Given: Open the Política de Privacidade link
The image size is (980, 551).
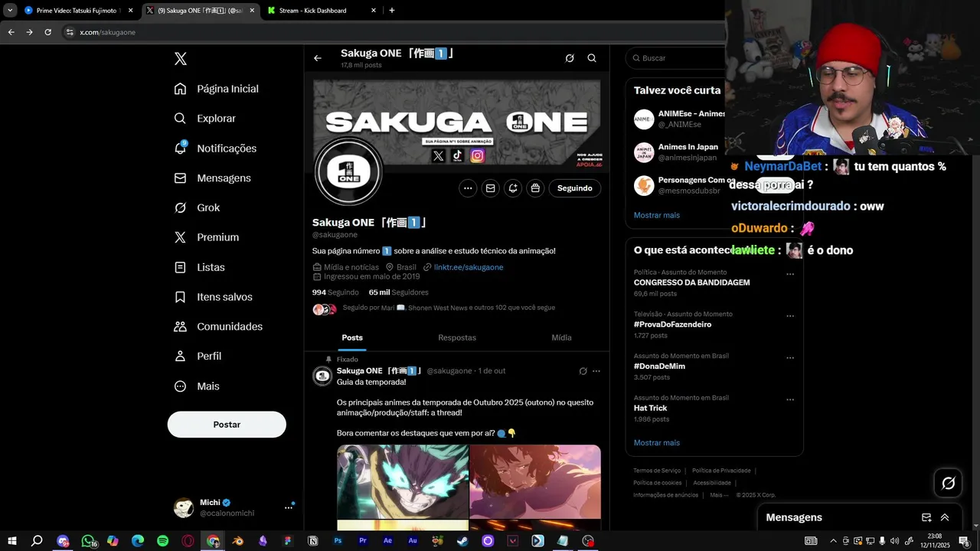Looking at the screenshot, I should pos(721,471).
